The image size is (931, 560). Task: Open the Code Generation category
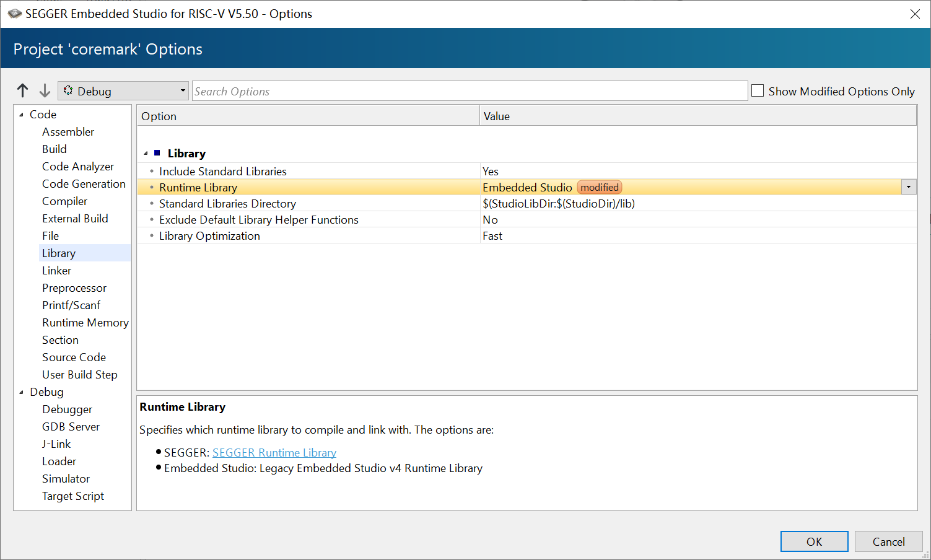point(84,184)
